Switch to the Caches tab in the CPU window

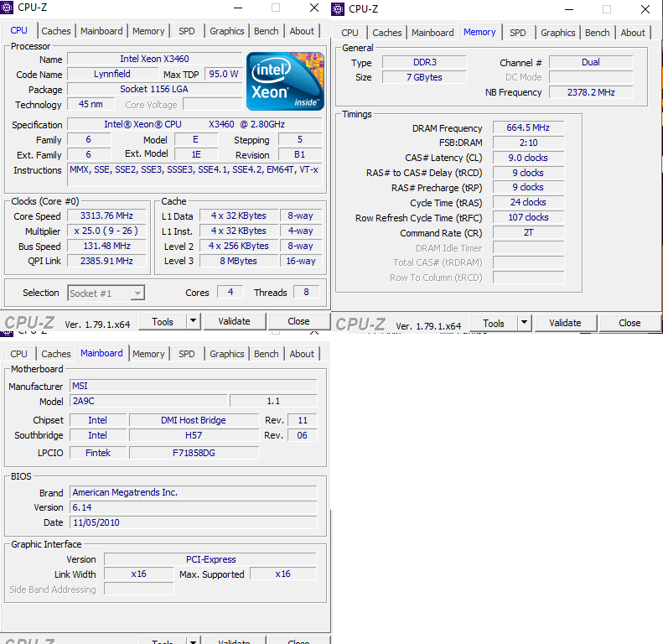click(x=56, y=31)
